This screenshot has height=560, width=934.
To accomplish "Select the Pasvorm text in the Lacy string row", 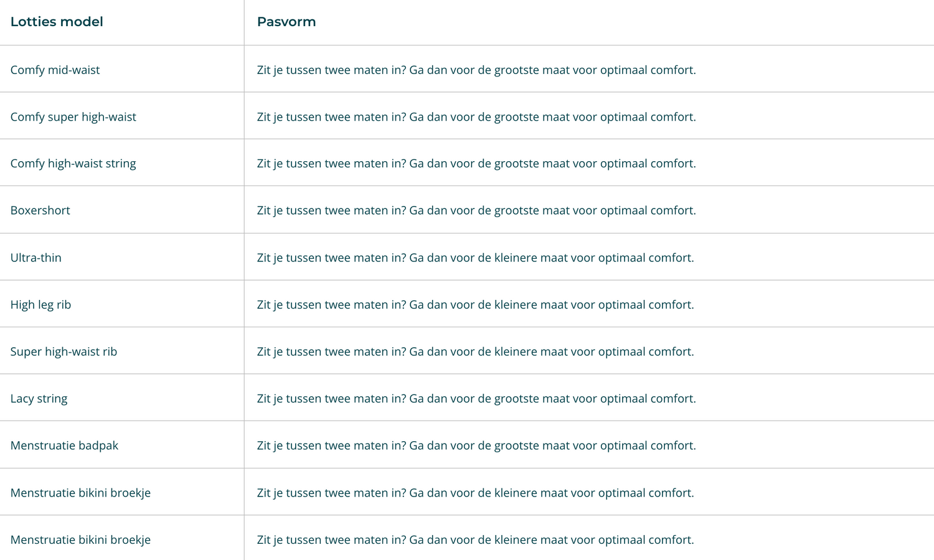I will pos(476,399).
